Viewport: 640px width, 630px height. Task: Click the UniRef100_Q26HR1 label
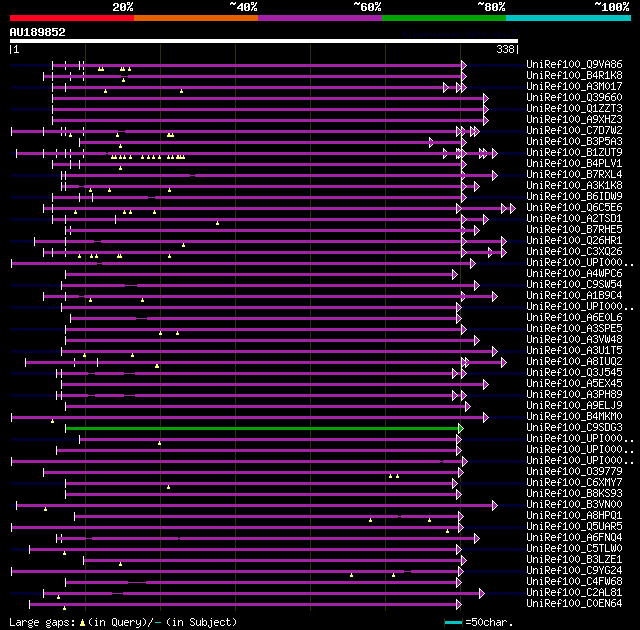coord(574,241)
